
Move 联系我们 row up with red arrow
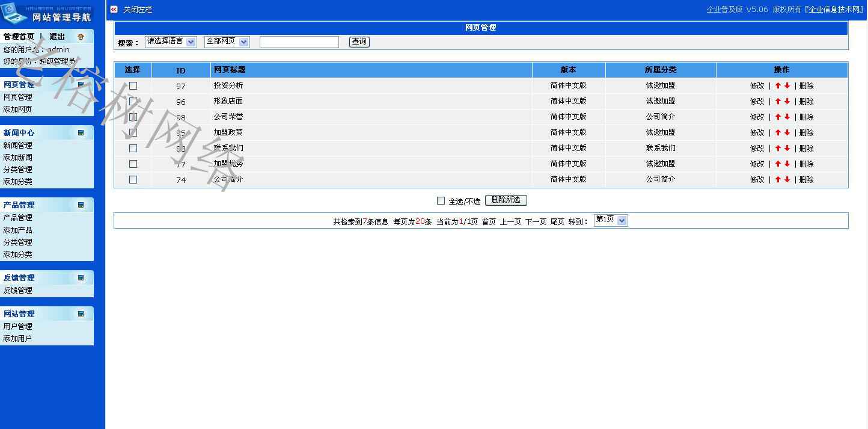click(778, 148)
